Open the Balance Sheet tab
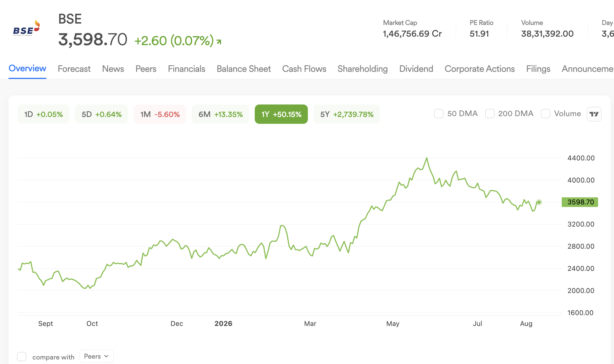Screen dimensions: 614x364 [x=244, y=69]
